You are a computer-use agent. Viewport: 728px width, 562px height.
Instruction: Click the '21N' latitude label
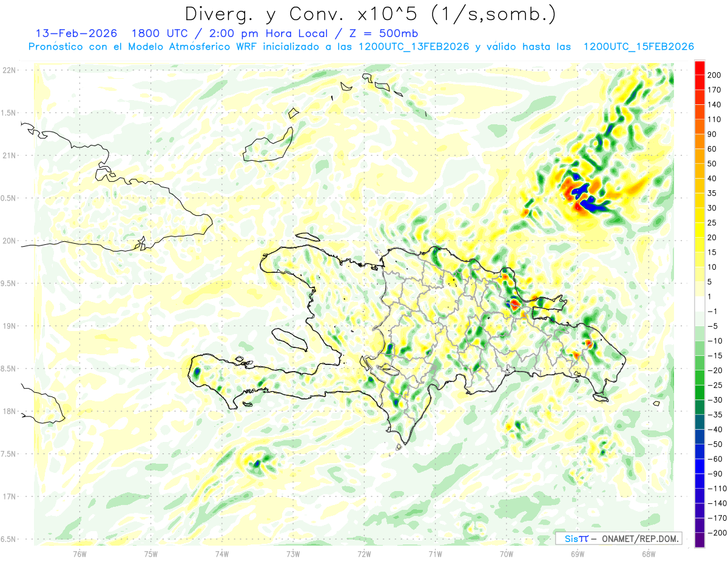(x=8, y=156)
